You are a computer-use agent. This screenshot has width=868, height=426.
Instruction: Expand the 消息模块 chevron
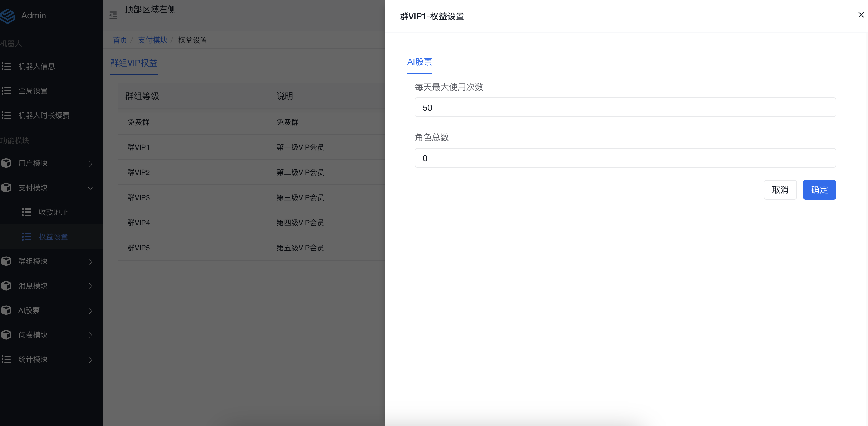(90, 286)
